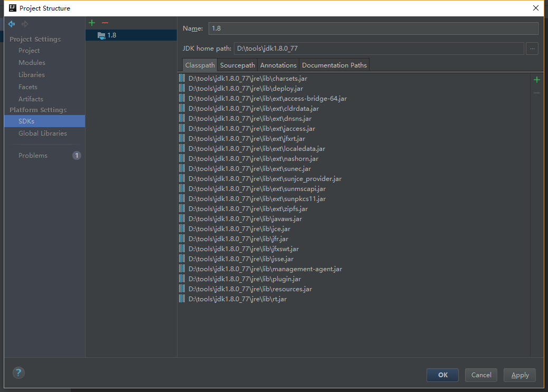Open the Annotations tab
Viewport: 548px width, 392px height.
tap(278, 65)
